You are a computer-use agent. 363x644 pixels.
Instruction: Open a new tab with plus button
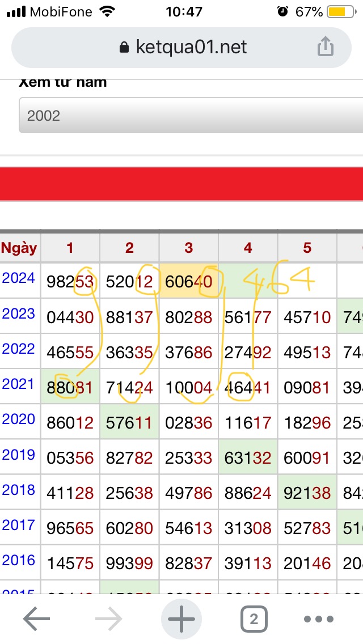click(181, 618)
